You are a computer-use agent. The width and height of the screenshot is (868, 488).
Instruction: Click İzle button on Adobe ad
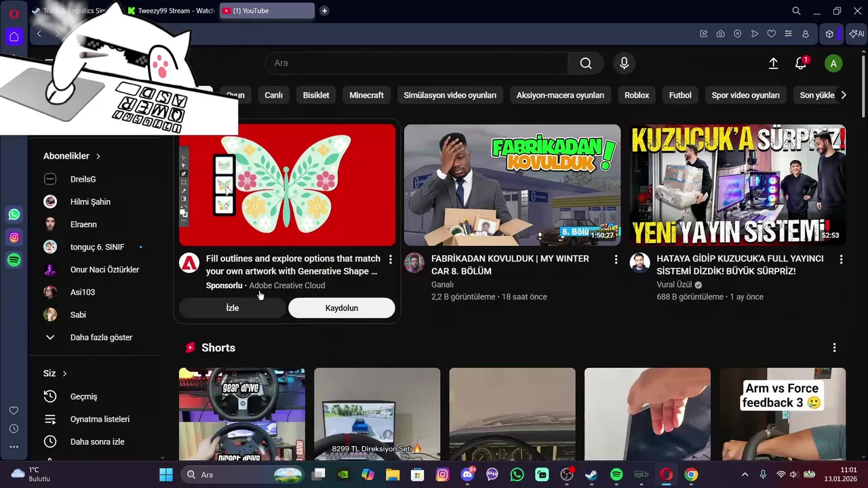232,308
